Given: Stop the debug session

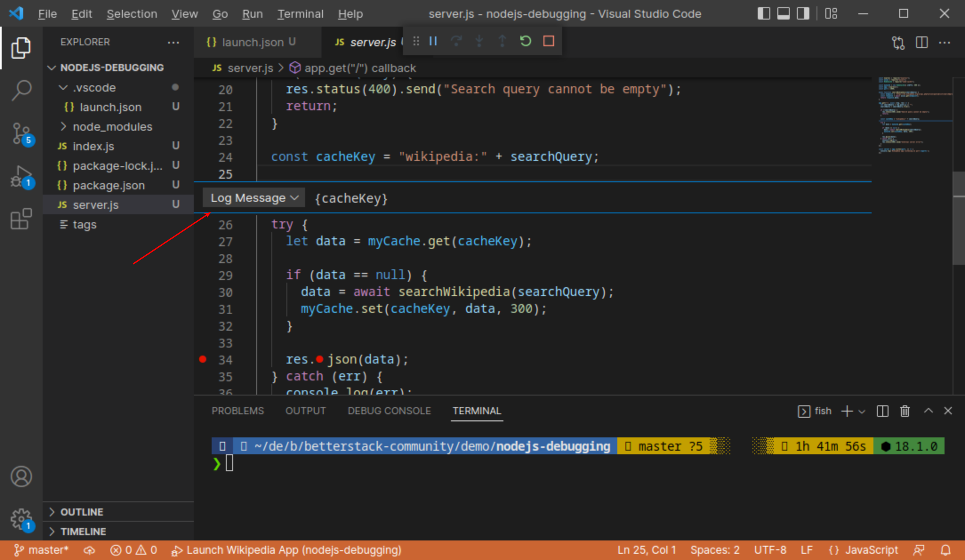Looking at the screenshot, I should point(549,41).
